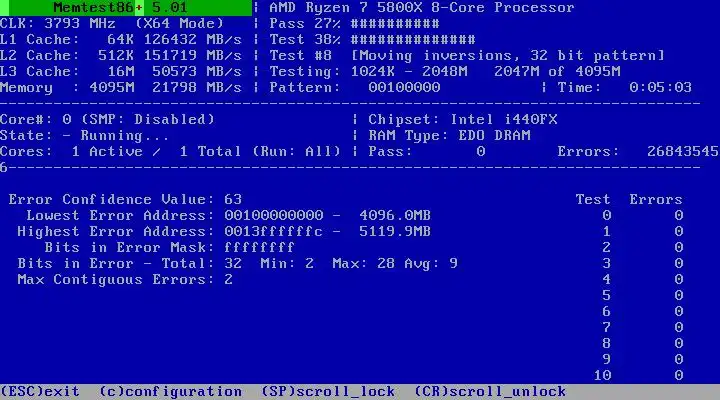This screenshot has height=400, width=720.
Task: Click the Memory 4095M speed line
Action: coord(121,88)
